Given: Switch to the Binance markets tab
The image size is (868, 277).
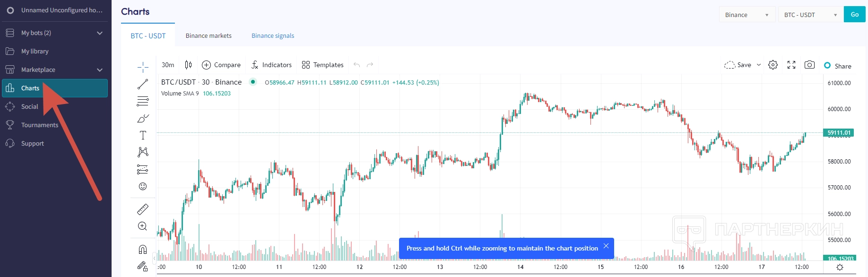Looking at the screenshot, I should click(x=208, y=35).
